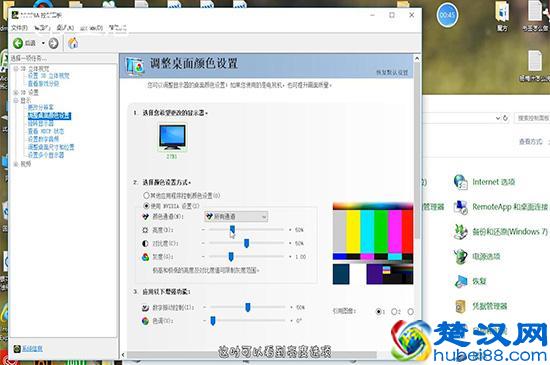Open address bar dropdown in Control Panel window
Screen dimensions: 550x365
[x=498, y=118]
